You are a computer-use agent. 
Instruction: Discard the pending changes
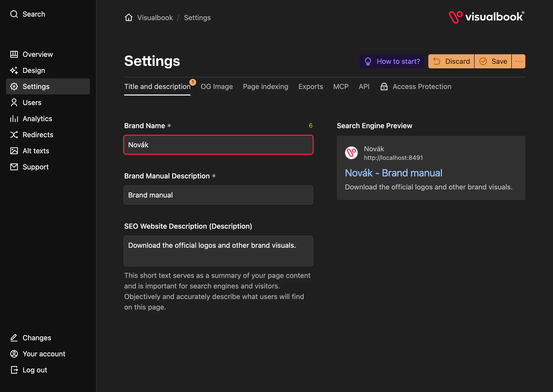point(451,61)
